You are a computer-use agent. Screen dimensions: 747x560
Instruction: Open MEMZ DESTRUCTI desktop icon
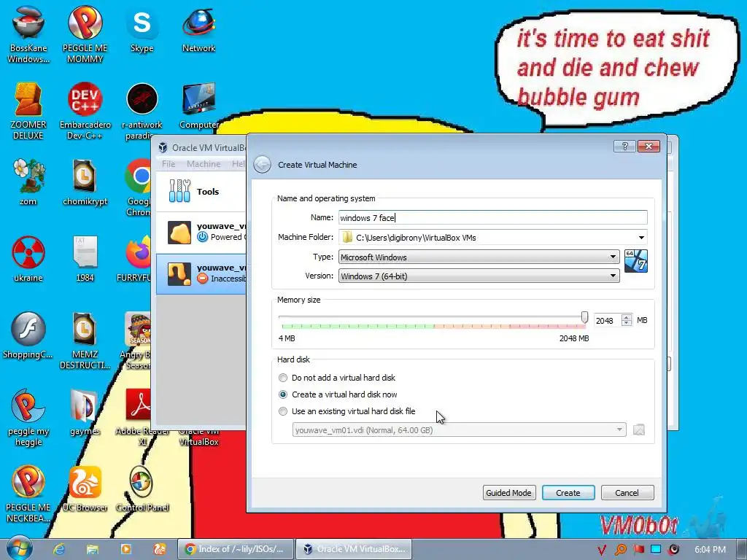point(85,340)
